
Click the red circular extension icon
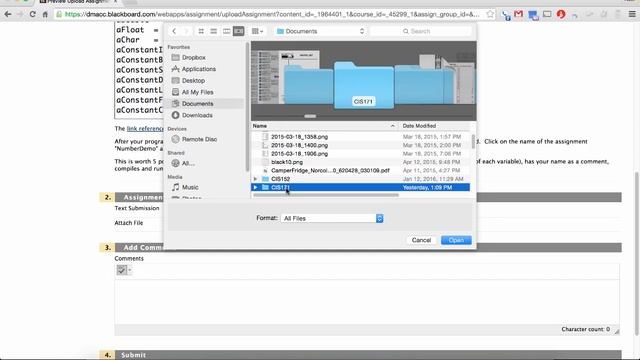[x=561, y=14]
